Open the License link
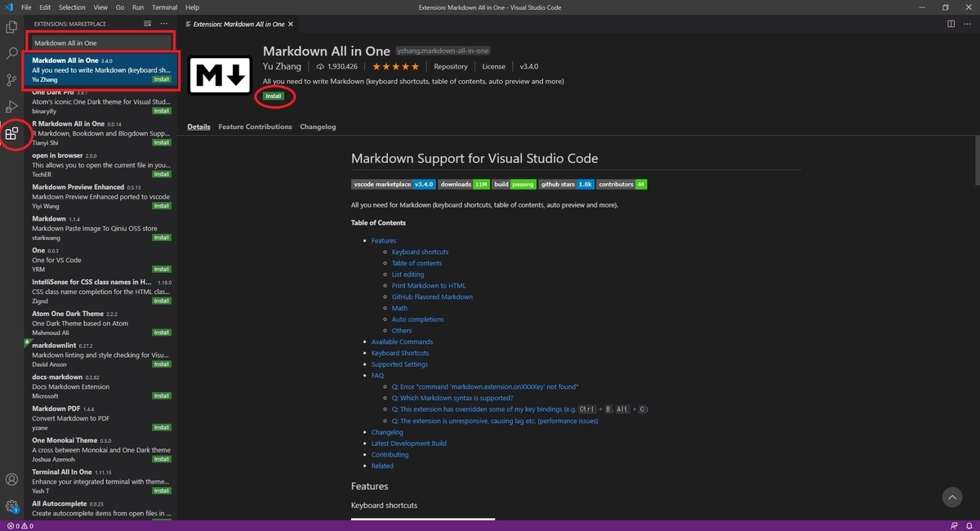The height and width of the screenshot is (531, 980). tap(493, 66)
